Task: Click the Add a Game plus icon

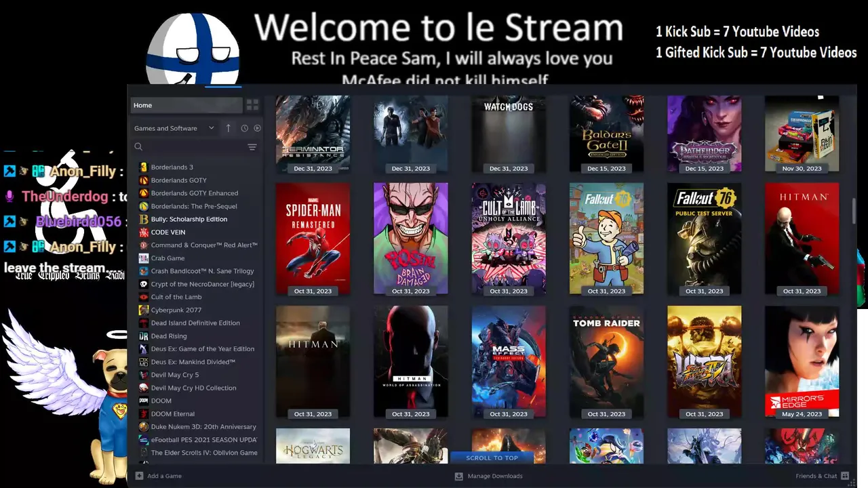Action: (139, 476)
